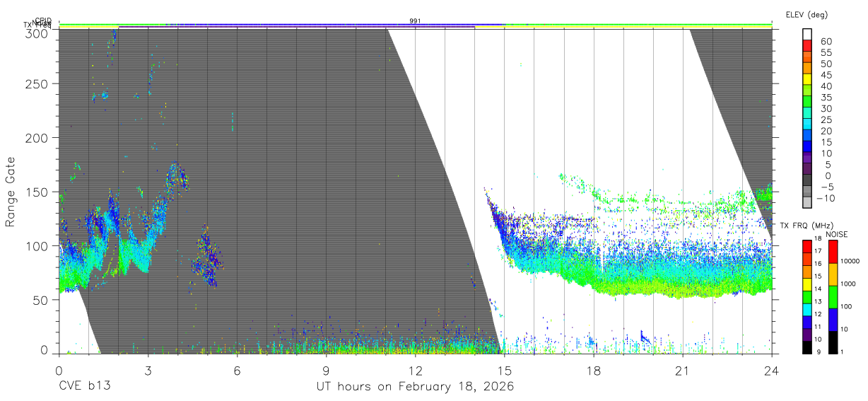Click 'UT hours on February 18, 2026' label
The height and width of the screenshot is (401, 868).
(x=415, y=387)
